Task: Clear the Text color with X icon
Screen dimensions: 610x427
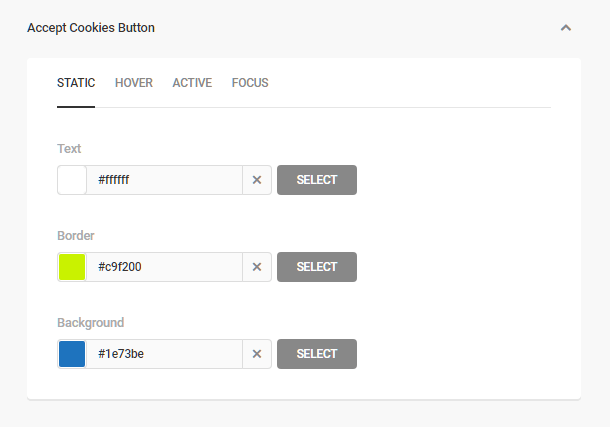Action: (257, 180)
